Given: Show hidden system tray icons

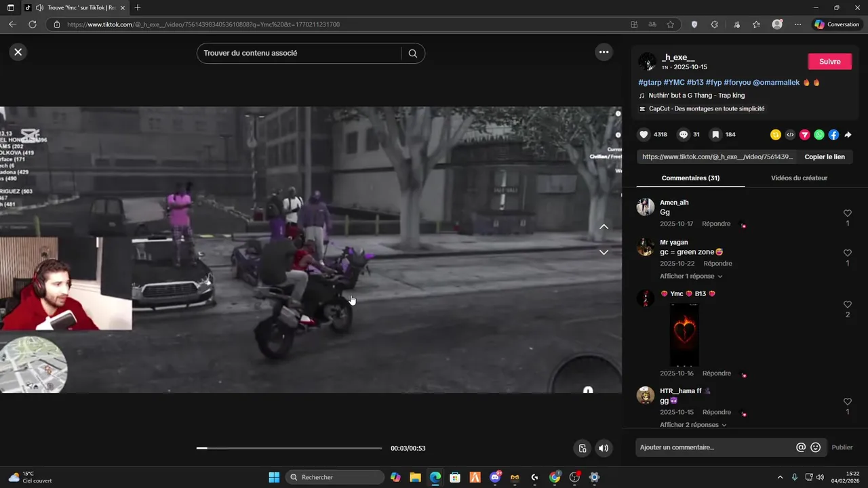Looking at the screenshot, I should click(780, 477).
